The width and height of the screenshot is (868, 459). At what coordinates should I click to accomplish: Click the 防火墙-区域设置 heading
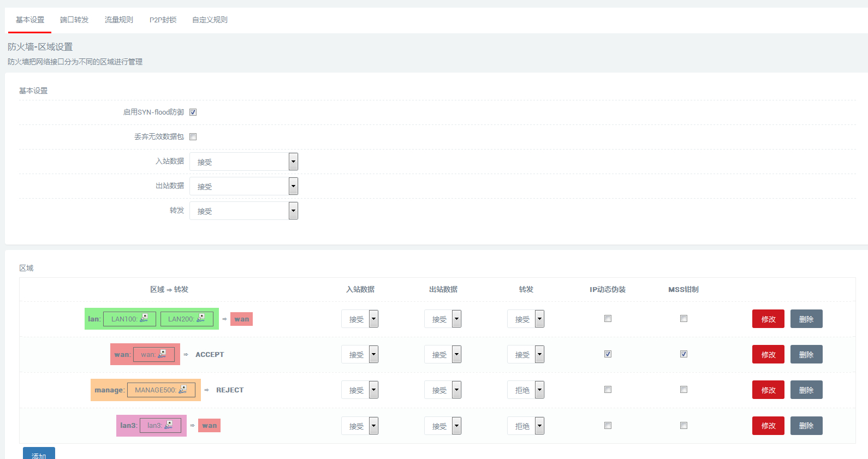[x=40, y=47]
